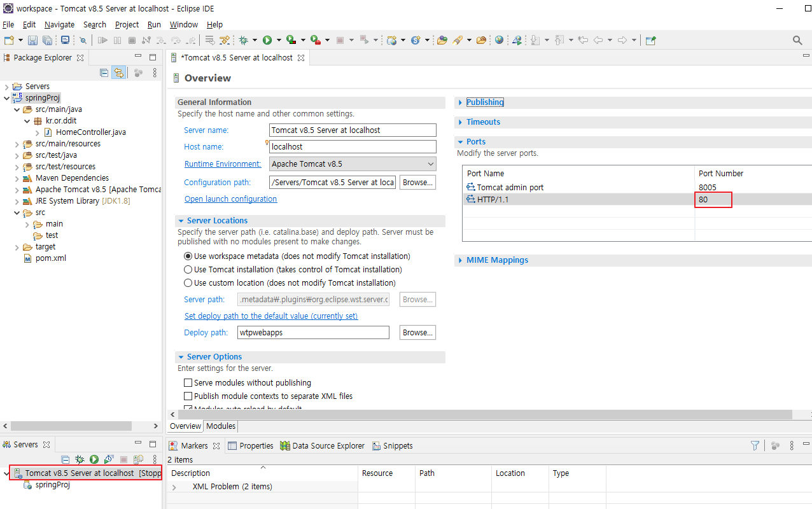The image size is (812, 509).
Task: Switch to the Properties tab
Action: point(251,446)
